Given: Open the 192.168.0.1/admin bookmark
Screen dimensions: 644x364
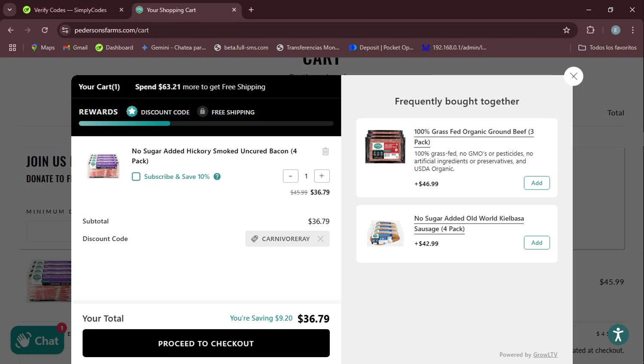Looking at the screenshot, I should pyautogui.click(x=454, y=48).
